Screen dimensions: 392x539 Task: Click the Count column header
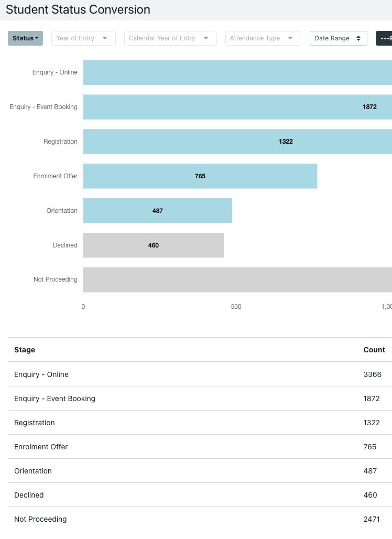[x=374, y=350]
